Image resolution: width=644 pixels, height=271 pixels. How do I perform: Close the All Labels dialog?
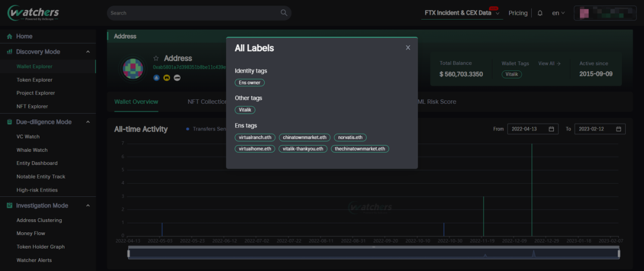(x=408, y=48)
